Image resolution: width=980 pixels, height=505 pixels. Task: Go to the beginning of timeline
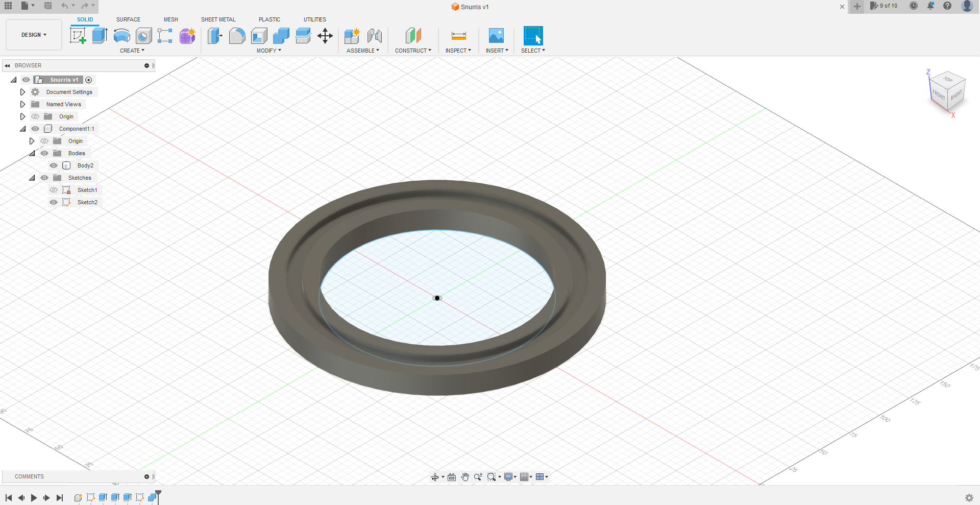pos(9,498)
